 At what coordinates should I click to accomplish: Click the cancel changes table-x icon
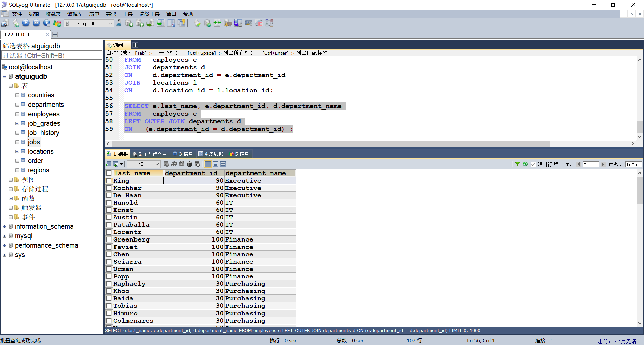(x=197, y=164)
